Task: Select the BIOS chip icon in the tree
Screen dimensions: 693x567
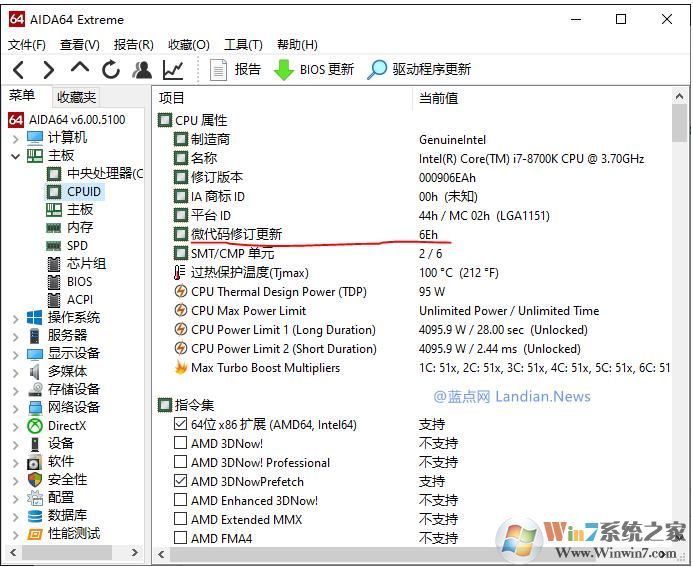Action: tap(53, 282)
